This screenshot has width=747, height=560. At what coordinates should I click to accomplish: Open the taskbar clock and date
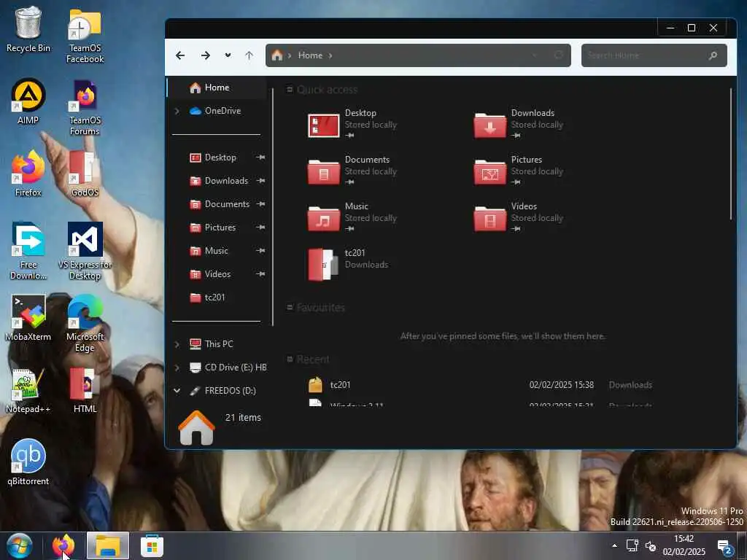684,545
